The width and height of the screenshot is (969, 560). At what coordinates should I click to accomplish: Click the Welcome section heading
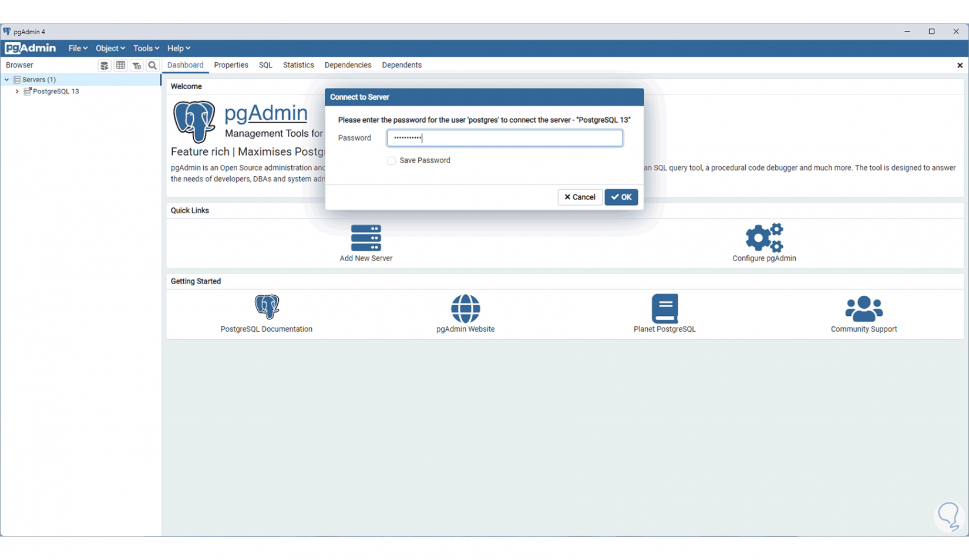pyautogui.click(x=186, y=86)
